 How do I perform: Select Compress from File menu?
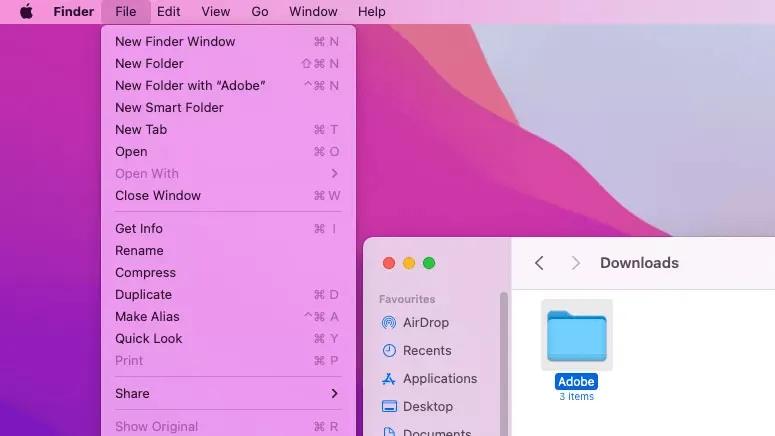(145, 273)
